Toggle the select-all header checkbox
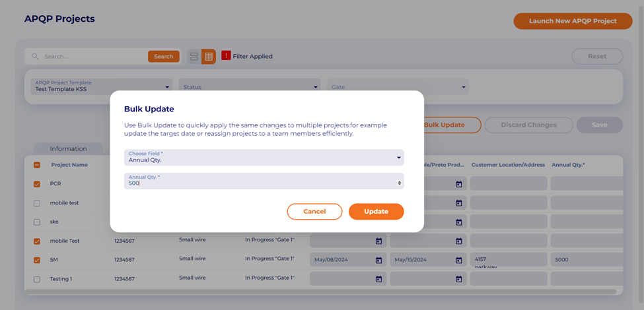Image resolution: width=644 pixels, height=310 pixels. [37, 165]
